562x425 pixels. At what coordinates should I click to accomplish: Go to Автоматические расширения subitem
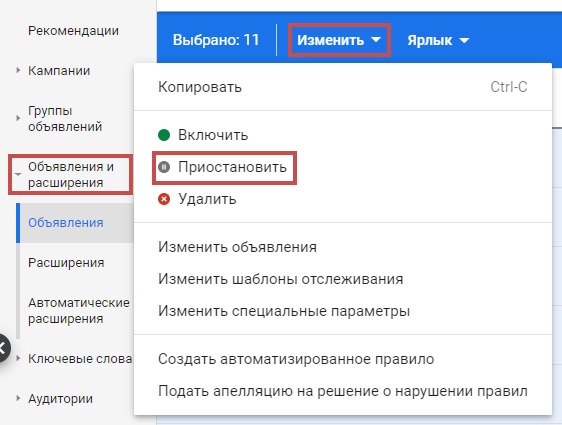79,311
